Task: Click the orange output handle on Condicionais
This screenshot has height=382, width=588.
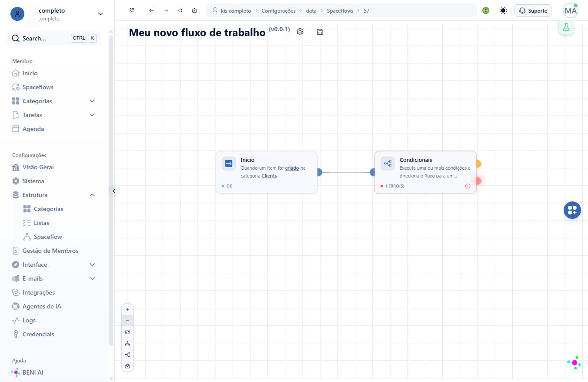Action: pos(478,164)
